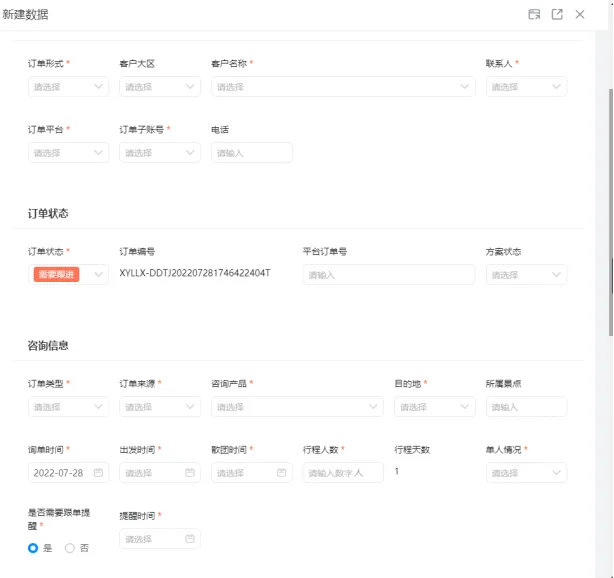
Task: Click the 电话 input field
Action: point(251,152)
